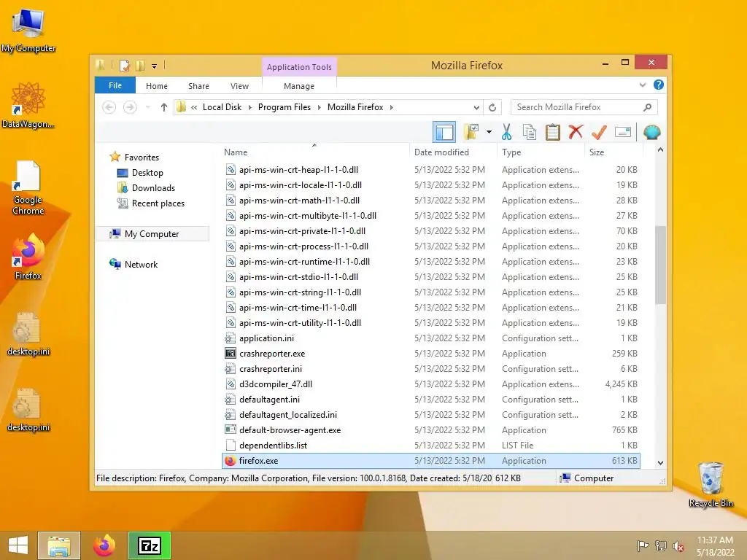Switch to the Share ribbon tab
Viewport: 747px width, 560px height.
(x=198, y=86)
